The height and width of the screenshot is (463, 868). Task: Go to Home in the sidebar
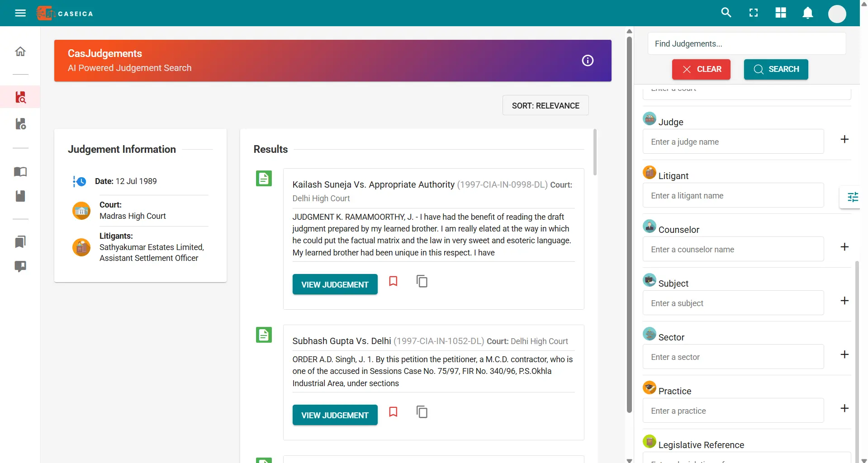coord(20,51)
